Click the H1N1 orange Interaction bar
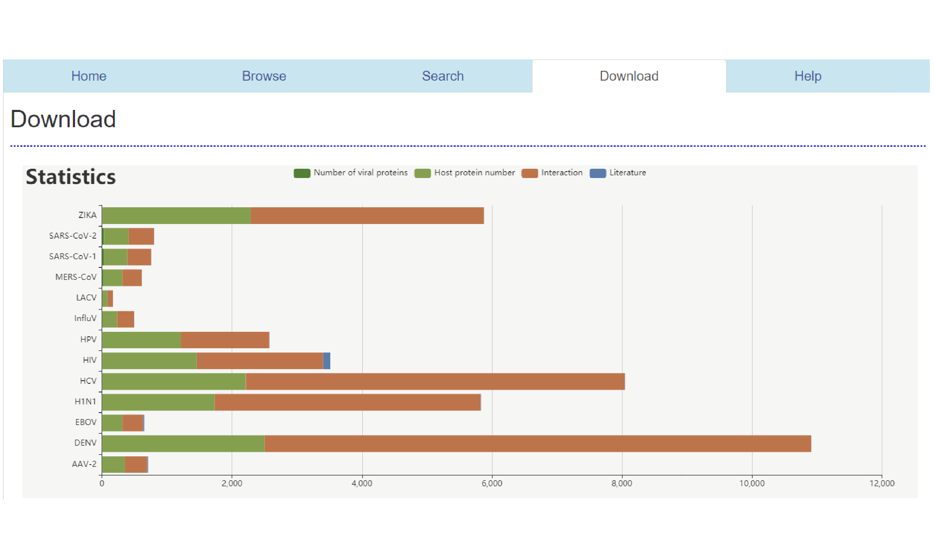Screen dimensions: 934x560 347,402
